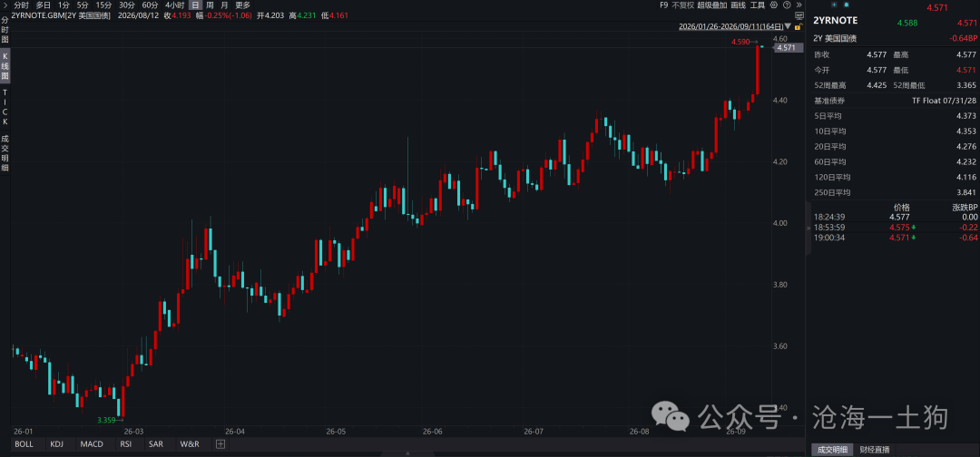The width and height of the screenshot is (980, 457).
Task: Select the TICK side view
Action: click(x=5, y=107)
